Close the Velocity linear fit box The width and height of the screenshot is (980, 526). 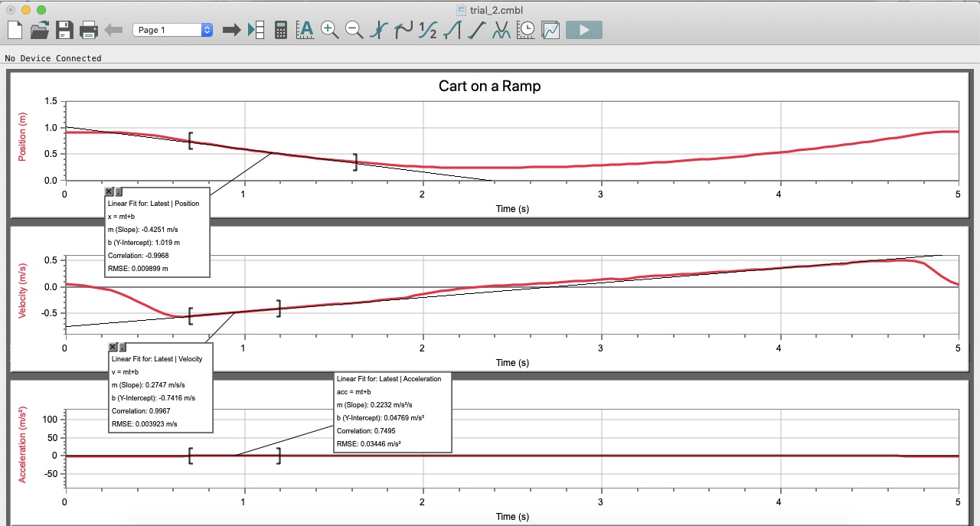(x=113, y=348)
